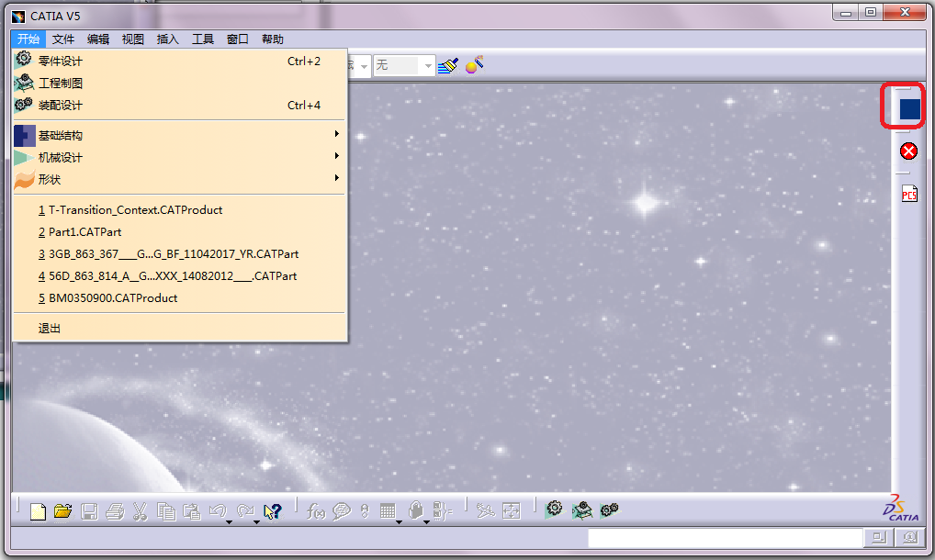This screenshot has width=935, height=560.
Task: Click the Save floppy disk icon
Action: click(x=89, y=511)
